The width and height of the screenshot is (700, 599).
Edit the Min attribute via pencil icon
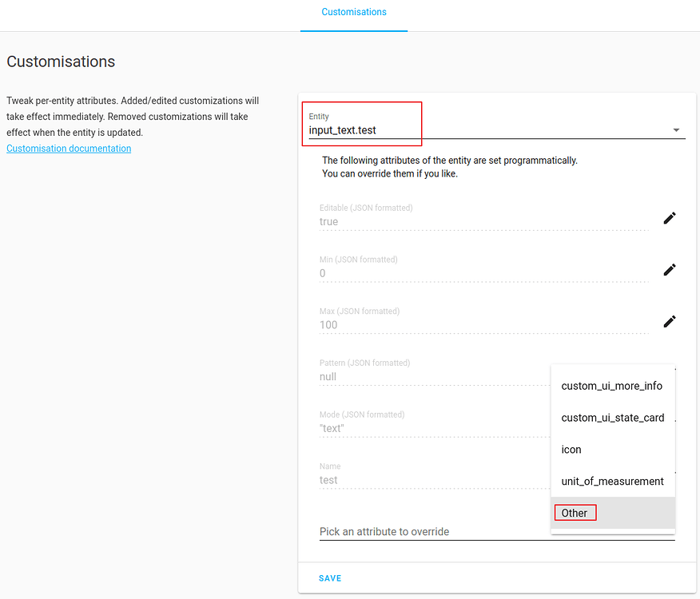[670, 269]
